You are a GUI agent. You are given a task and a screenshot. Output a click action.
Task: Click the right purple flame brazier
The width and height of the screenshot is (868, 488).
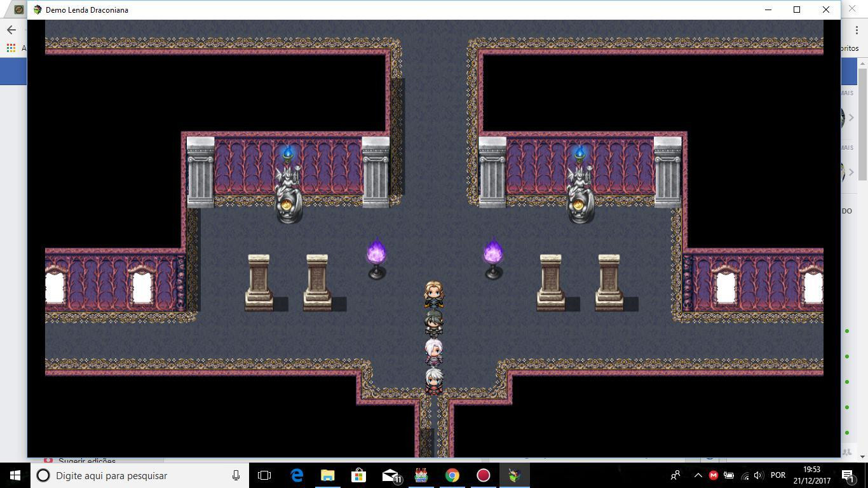(x=493, y=260)
